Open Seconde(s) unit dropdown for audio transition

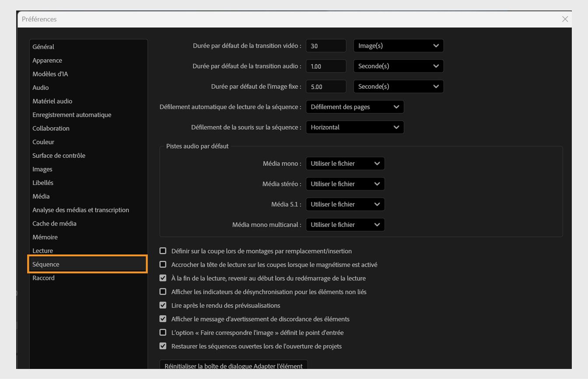(398, 66)
